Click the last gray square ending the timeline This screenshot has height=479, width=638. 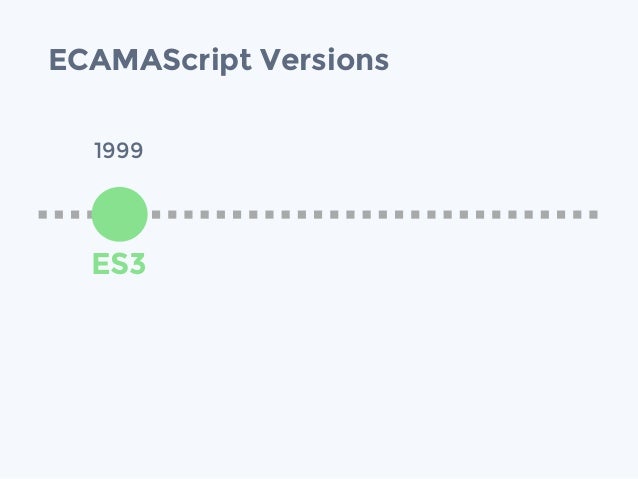[594, 214]
